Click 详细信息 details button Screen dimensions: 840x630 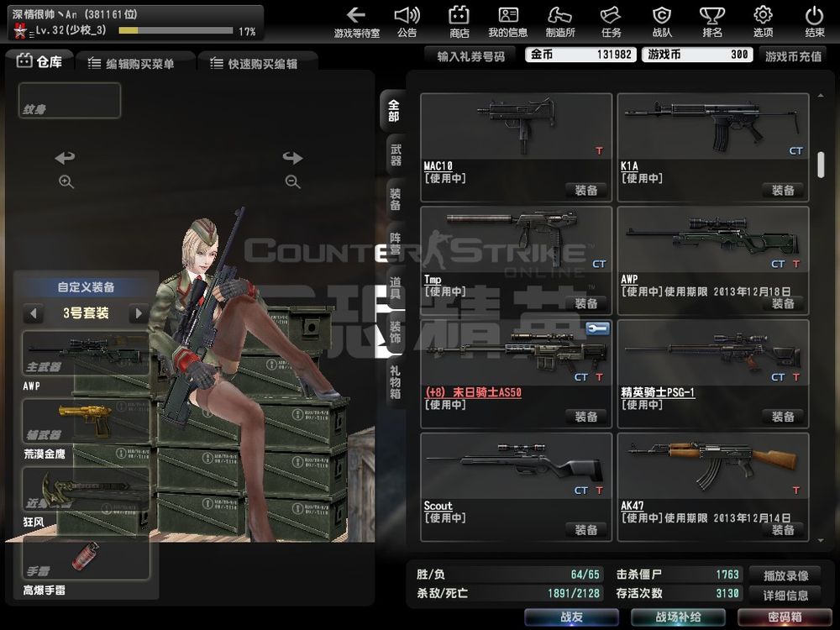786,595
